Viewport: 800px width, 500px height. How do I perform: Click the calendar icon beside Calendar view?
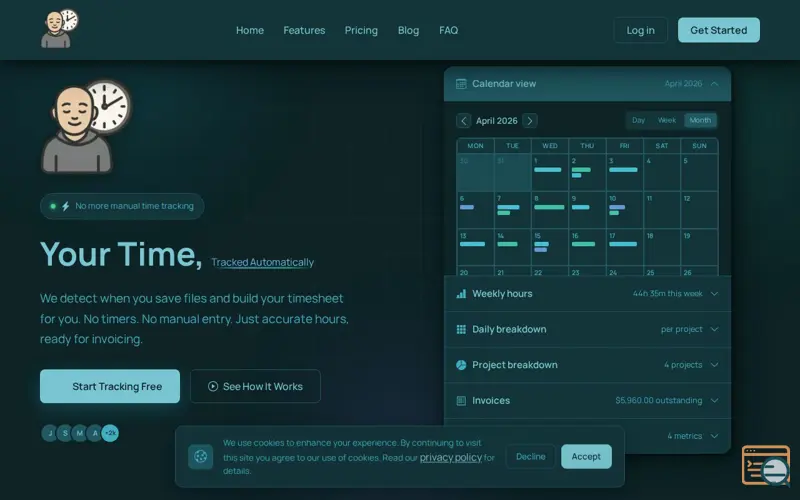click(x=461, y=84)
